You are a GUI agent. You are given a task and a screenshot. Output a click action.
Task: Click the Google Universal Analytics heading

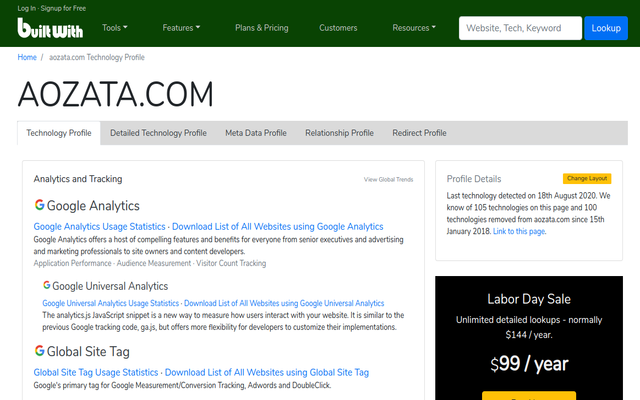point(110,286)
